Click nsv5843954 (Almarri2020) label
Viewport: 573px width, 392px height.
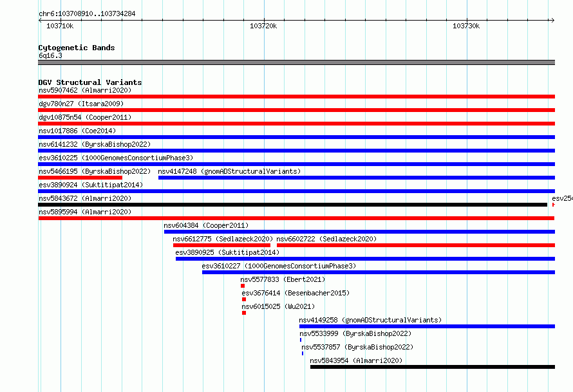[x=356, y=360]
